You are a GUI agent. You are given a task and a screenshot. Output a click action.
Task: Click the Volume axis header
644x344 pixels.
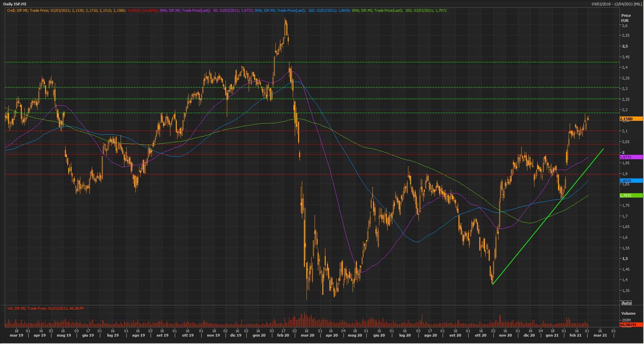(x=628, y=313)
